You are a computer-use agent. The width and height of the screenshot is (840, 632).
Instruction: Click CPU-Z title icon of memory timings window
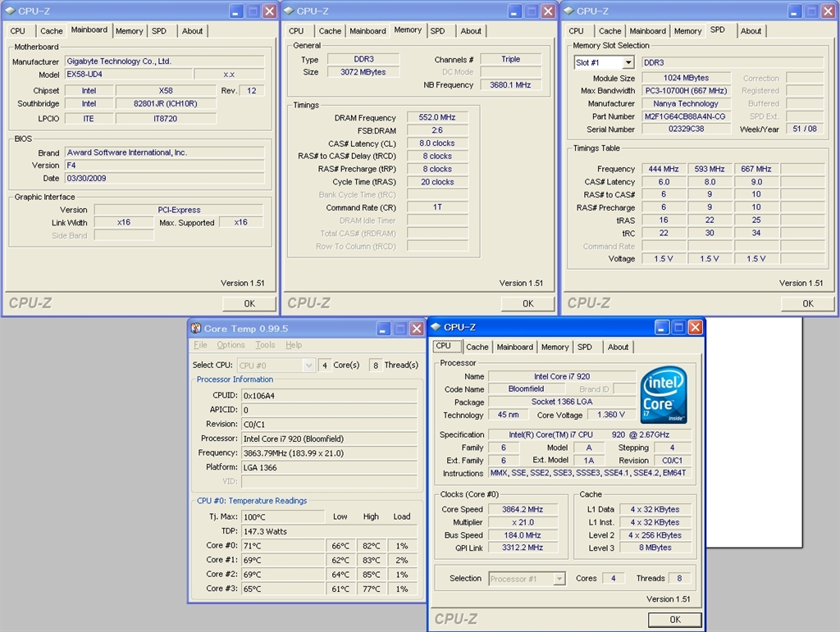289,11
